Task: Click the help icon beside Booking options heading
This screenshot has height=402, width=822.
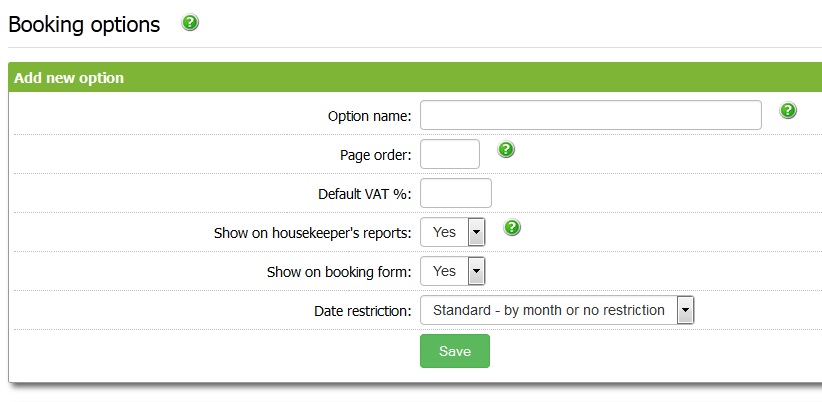Action: (190, 23)
